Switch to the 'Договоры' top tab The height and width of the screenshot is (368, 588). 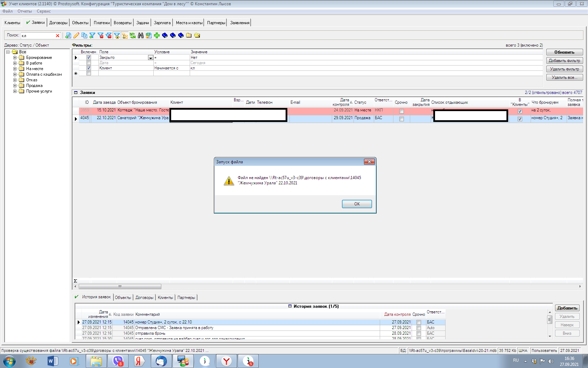(58, 23)
